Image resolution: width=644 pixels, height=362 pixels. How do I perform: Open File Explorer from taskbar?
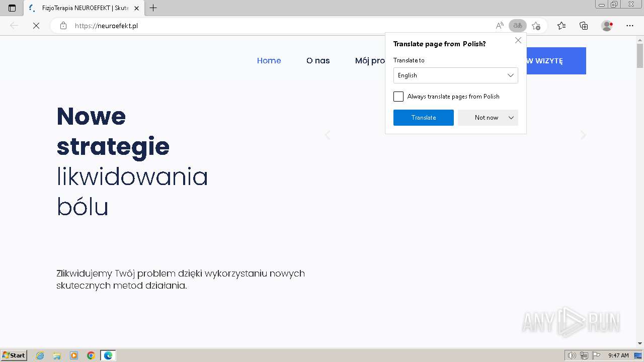point(57,355)
